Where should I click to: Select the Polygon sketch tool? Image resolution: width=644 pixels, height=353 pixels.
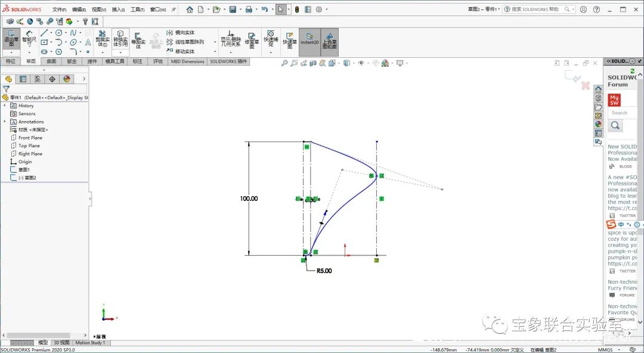[x=58, y=52]
